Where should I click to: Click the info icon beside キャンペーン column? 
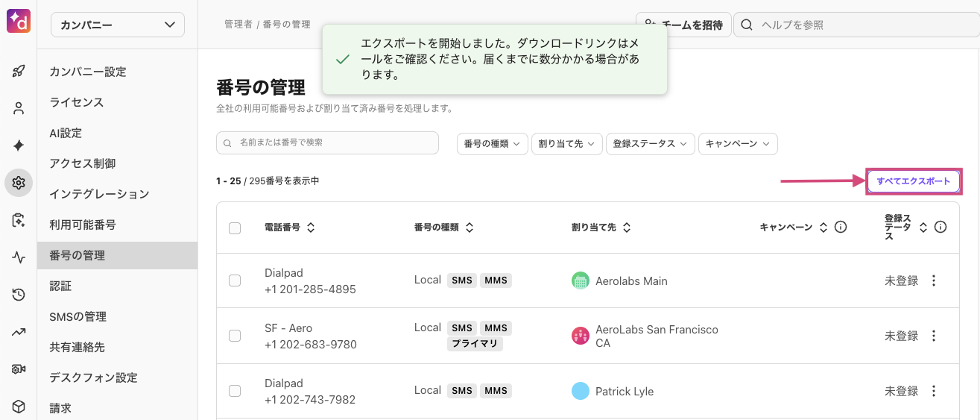pyautogui.click(x=841, y=228)
